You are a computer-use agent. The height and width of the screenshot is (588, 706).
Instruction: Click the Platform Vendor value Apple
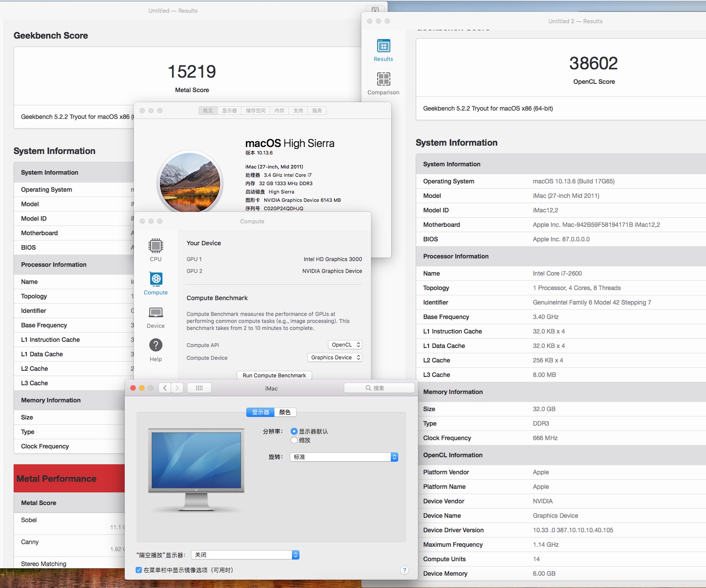tap(541, 472)
